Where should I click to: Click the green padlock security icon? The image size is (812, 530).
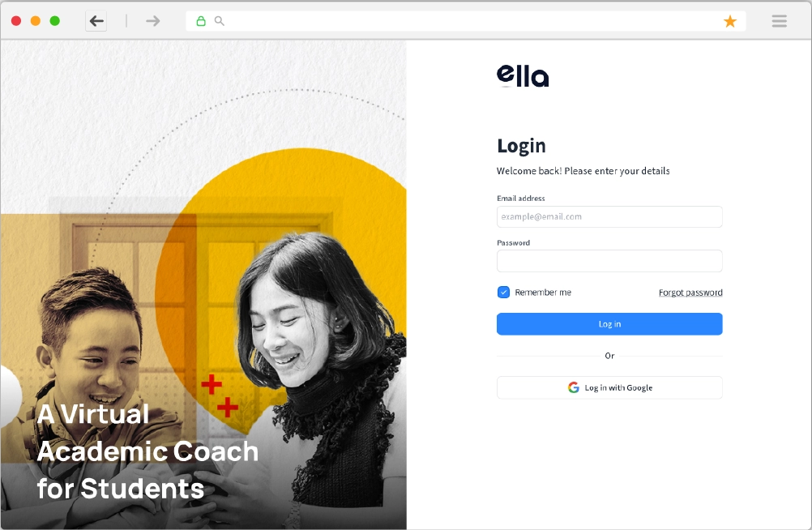201,21
